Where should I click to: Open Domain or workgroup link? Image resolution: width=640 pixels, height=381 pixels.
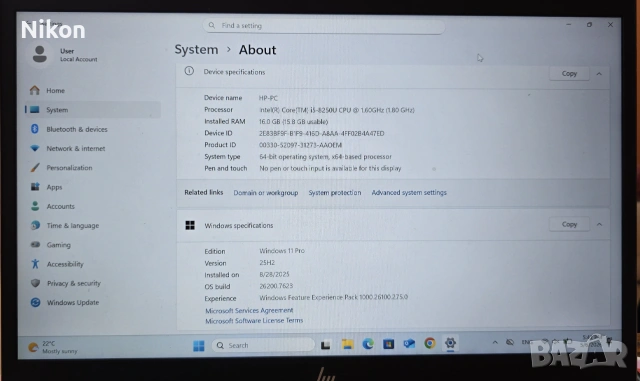(266, 193)
